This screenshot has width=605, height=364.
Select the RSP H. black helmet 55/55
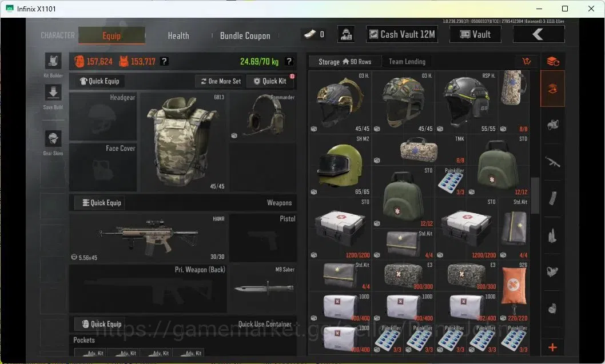tap(466, 102)
